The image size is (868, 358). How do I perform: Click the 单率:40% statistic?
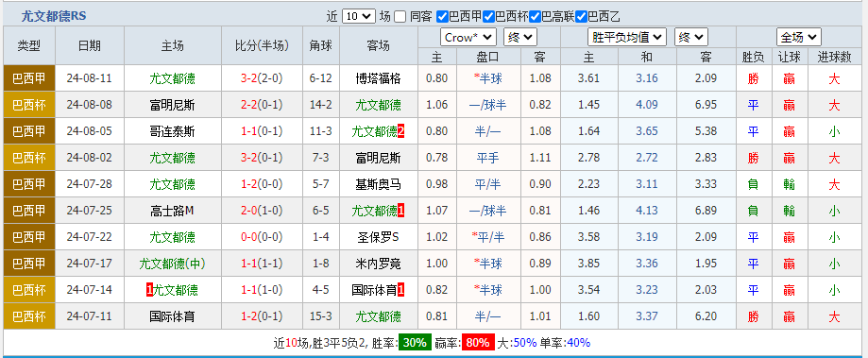[565, 343]
